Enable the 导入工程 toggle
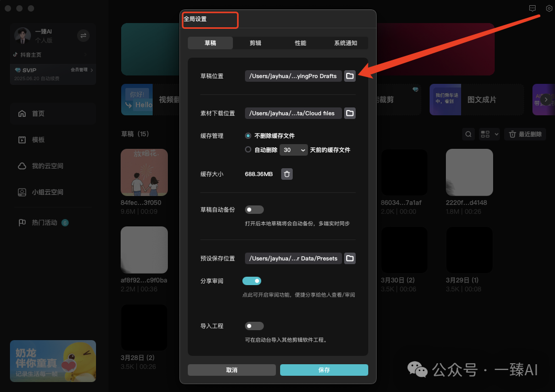The image size is (555, 392). [254, 325]
